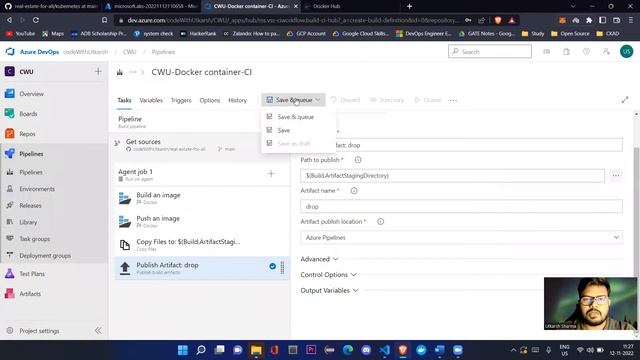Open Releases page
The height and width of the screenshot is (360, 640).
coord(30,205)
